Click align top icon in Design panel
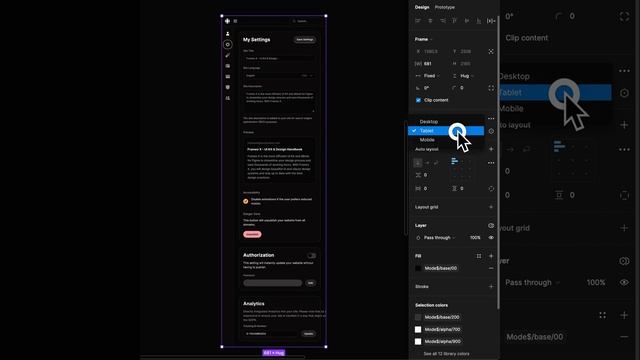The image size is (640, 360). pyautogui.click(x=454, y=21)
